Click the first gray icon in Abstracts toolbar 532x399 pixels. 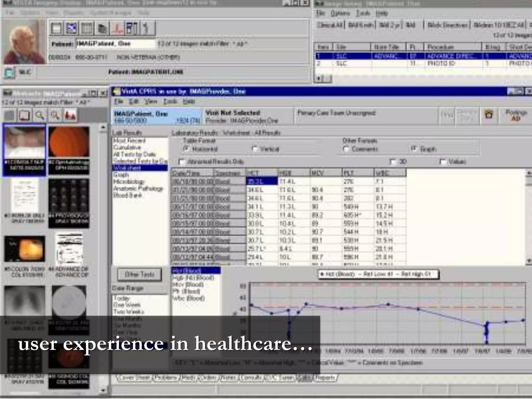(x=10, y=115)
